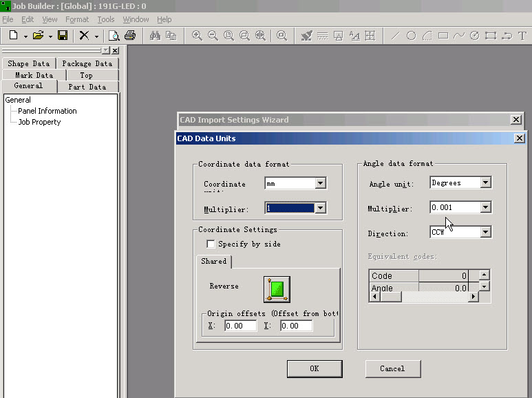
Task: Open the New icon dropdown arrow
Action: point(25,36)
